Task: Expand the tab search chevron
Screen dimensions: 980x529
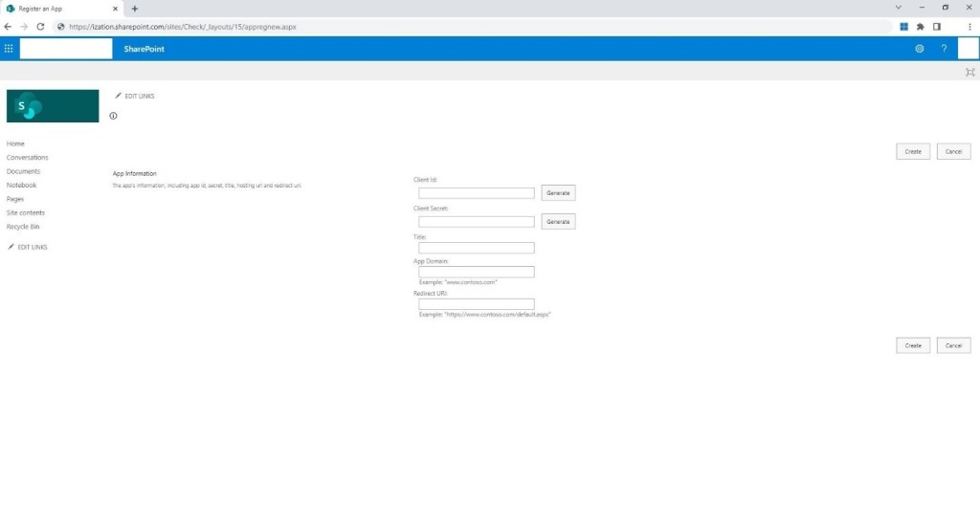Action: click(x=898, y=8)
